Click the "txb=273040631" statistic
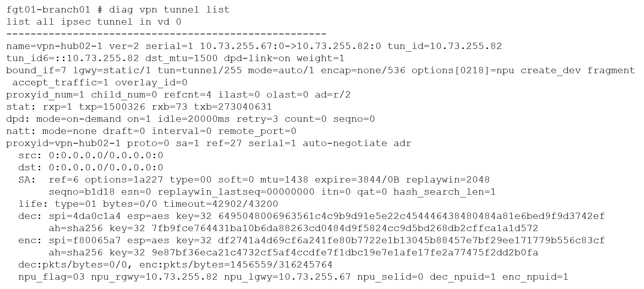The image size is (644, 289). [x=233, y=107]
